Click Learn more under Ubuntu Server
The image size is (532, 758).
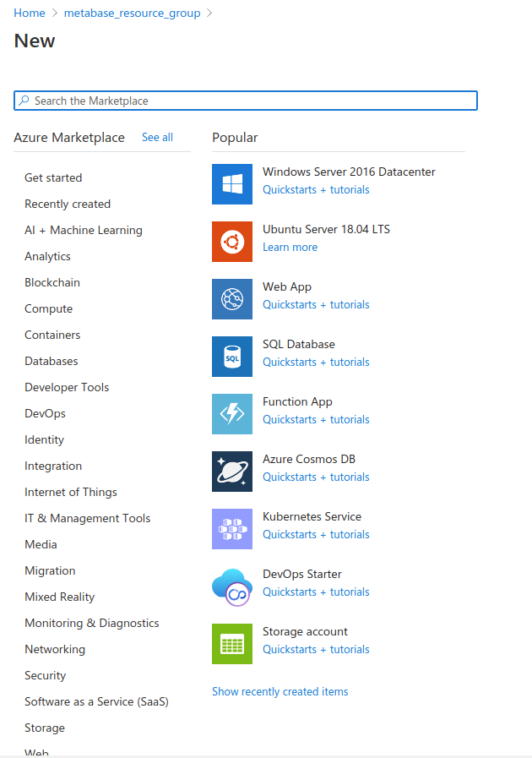coord(290,247)
